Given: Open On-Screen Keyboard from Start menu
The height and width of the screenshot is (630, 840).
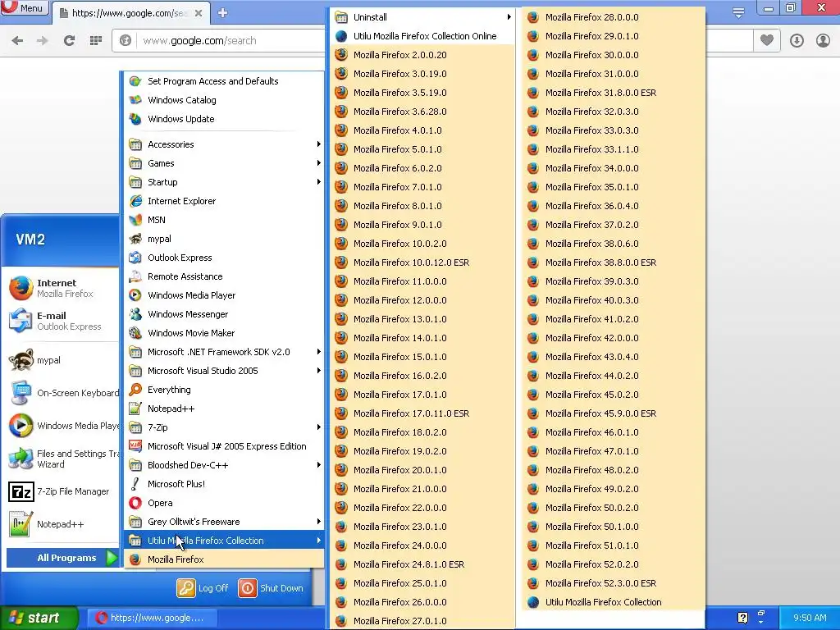Looking at the screenshot, I should [62, 393].
